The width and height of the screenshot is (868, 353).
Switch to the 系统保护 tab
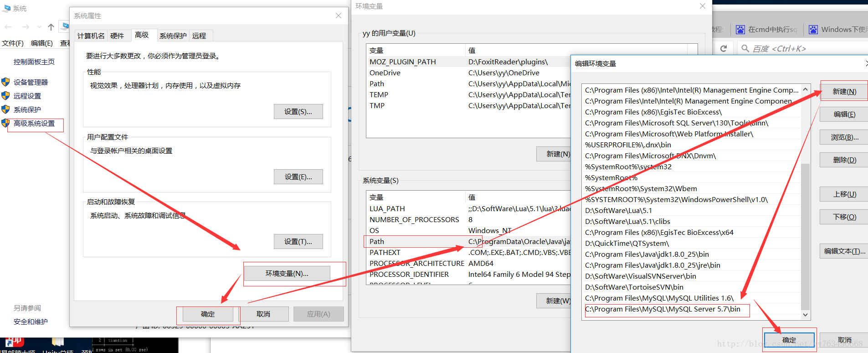[173, 36]
